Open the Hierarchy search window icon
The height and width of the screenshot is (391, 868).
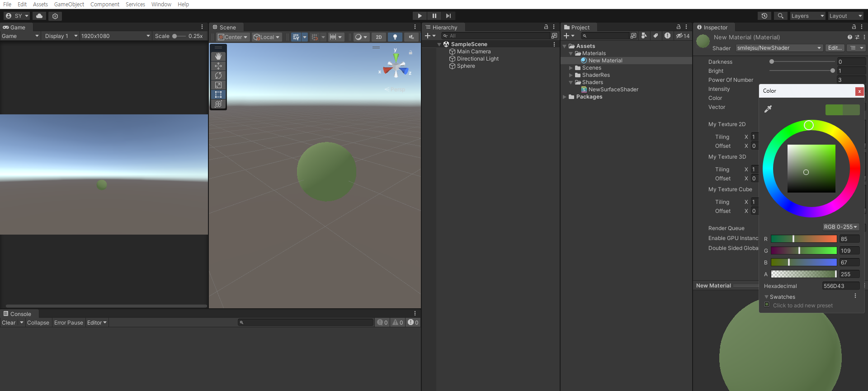tap(554, 36)
